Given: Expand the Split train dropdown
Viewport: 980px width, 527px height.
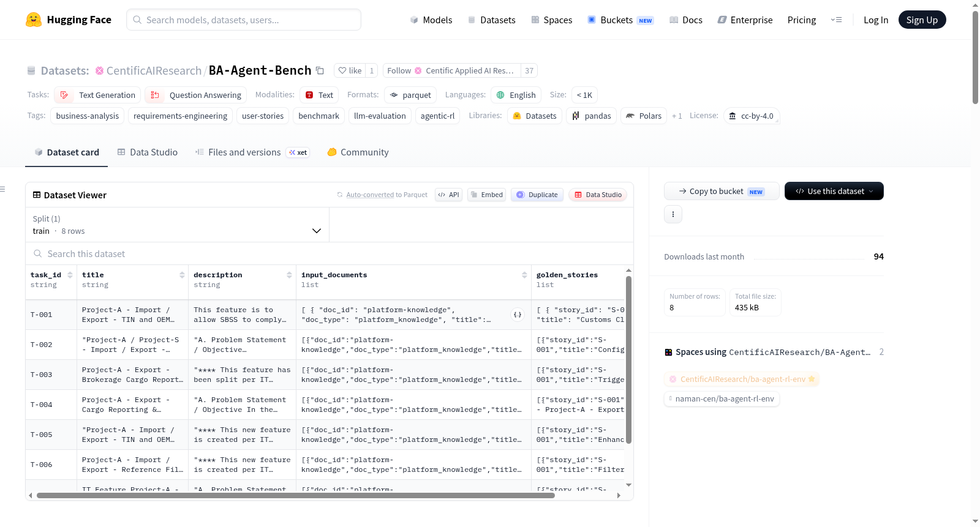Looking at the screenshot, I should tap(177, 225).
